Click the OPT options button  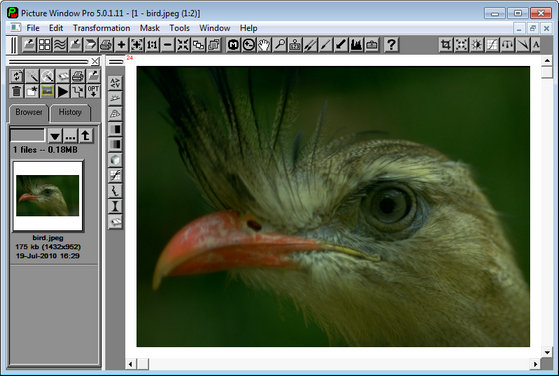coord(93,91)
